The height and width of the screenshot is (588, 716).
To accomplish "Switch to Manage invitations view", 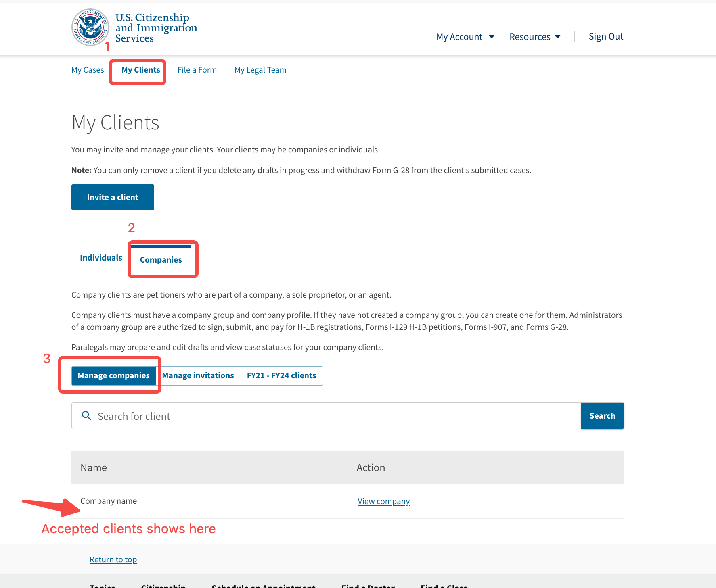I will tap(198, 375).
